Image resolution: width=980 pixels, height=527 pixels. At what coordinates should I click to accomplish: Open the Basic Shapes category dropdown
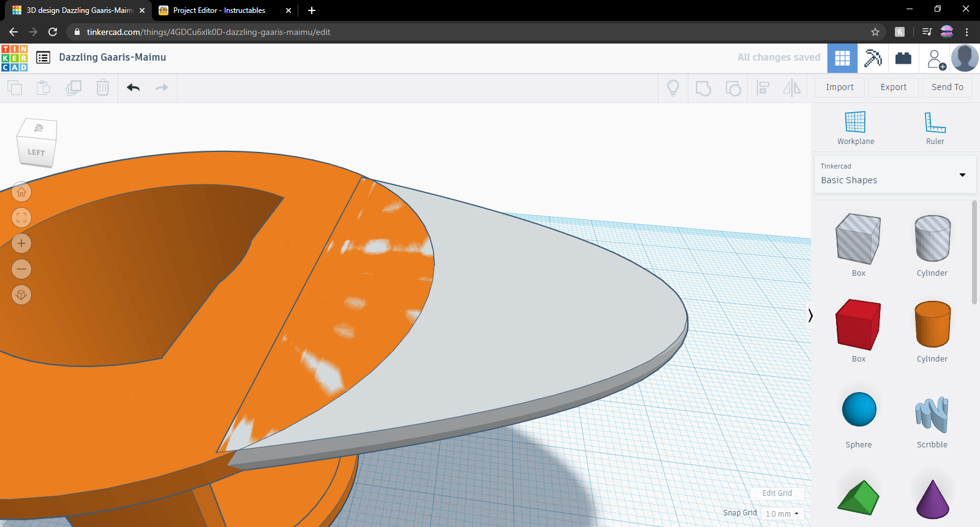pyautogui.click(x=895, y=175)
